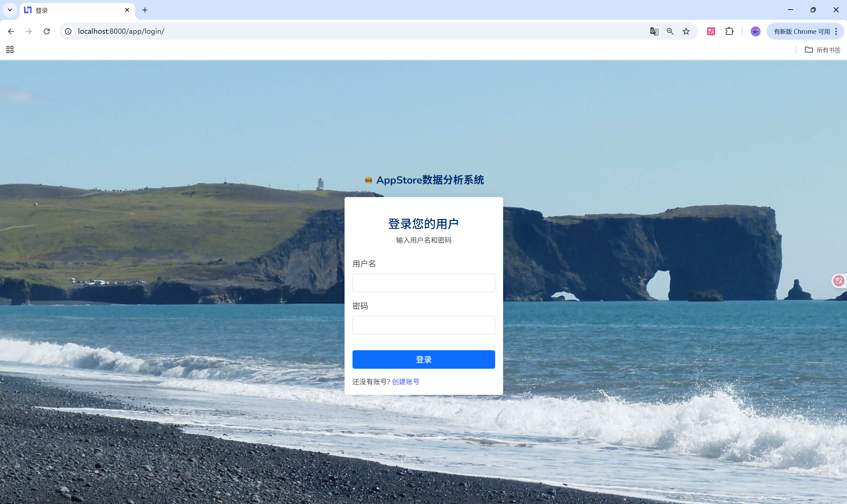Open the Chrome profile avatar
Viewport: 847px width, 504px height.
click(755, 31)
